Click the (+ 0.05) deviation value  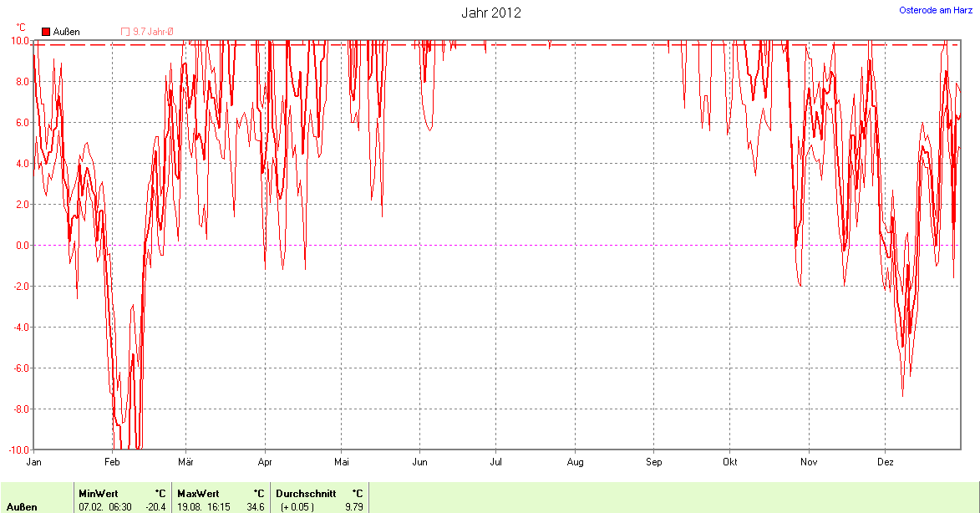[296, 507]
